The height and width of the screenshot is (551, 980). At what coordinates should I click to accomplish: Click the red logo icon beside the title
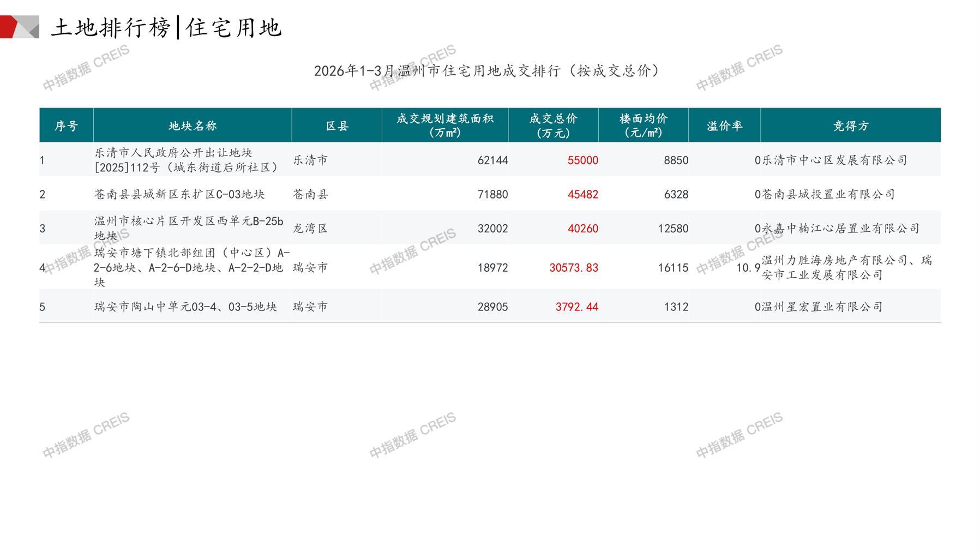point(19,27)
